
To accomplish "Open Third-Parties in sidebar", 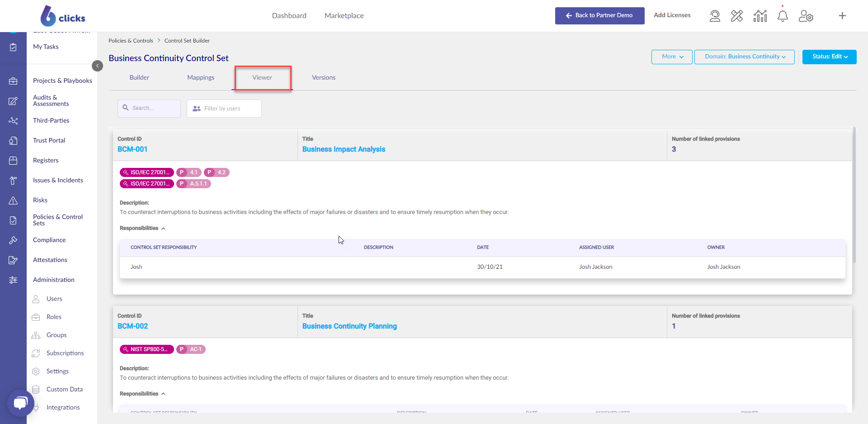I will point(51,121).
